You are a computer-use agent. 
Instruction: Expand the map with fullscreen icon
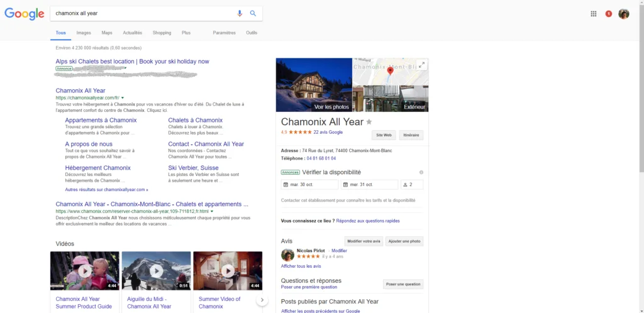click(421, 65)
